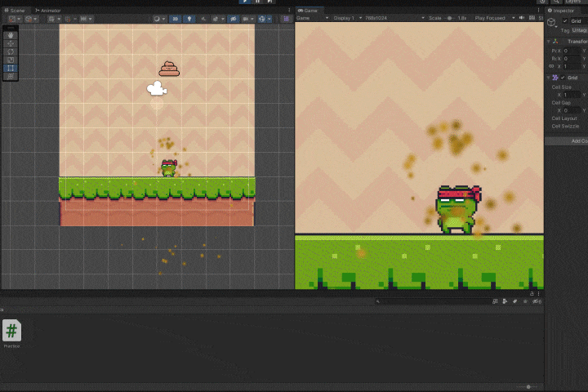
Task: Open snap increment dropdown
Action: click(x=87, y=19)
